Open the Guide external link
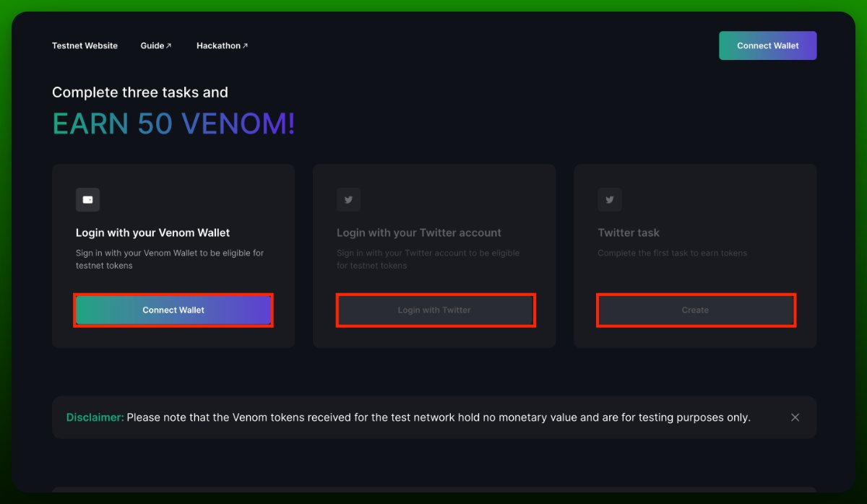The image size is (867, 504). point(156,45)
